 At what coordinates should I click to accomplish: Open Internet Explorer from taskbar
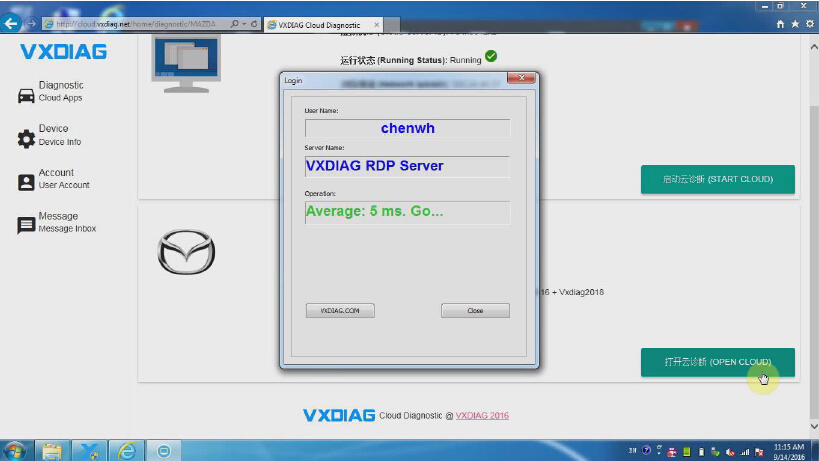pos(127,451)
